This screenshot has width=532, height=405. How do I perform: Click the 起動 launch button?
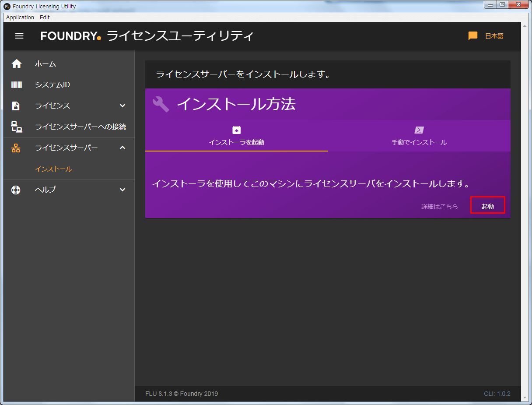tap(488, 205)
